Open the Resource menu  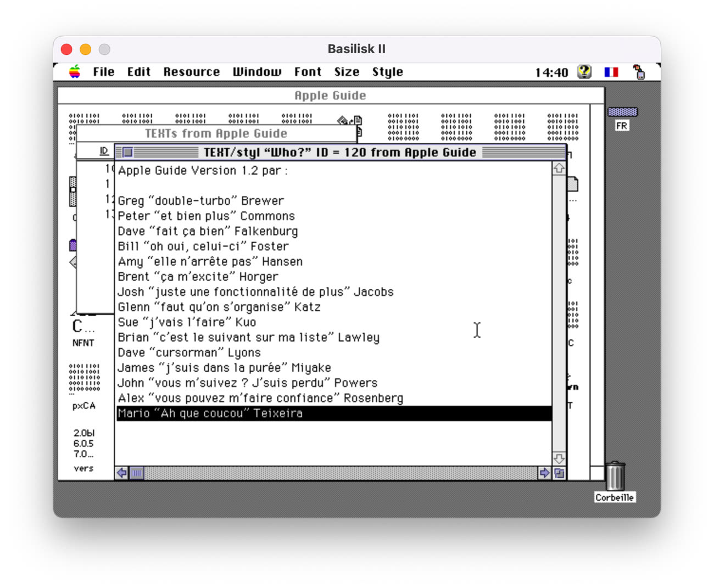point(192,72)
